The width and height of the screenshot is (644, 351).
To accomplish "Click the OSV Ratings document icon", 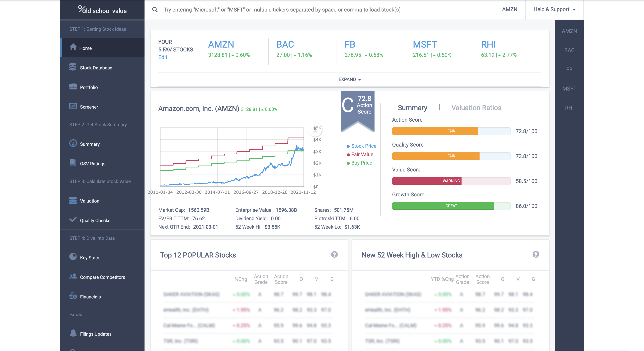I will coord(73,163).
